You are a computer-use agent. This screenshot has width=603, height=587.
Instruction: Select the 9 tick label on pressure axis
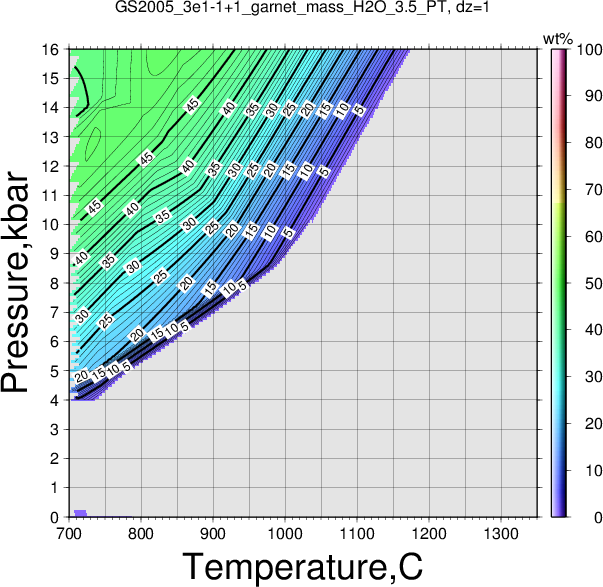pos(55,254)
